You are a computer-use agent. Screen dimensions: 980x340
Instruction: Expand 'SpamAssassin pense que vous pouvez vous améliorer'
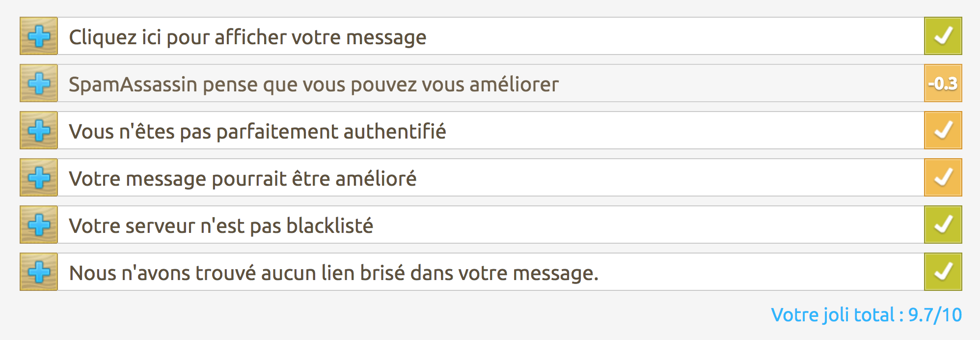click(313, 85)
